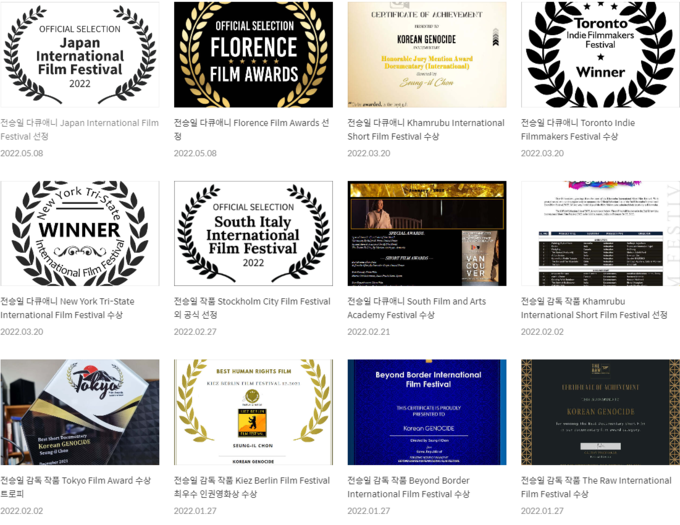
Task: Open the South Italy International Film Festival thumbnail
Action: [253, 233]
